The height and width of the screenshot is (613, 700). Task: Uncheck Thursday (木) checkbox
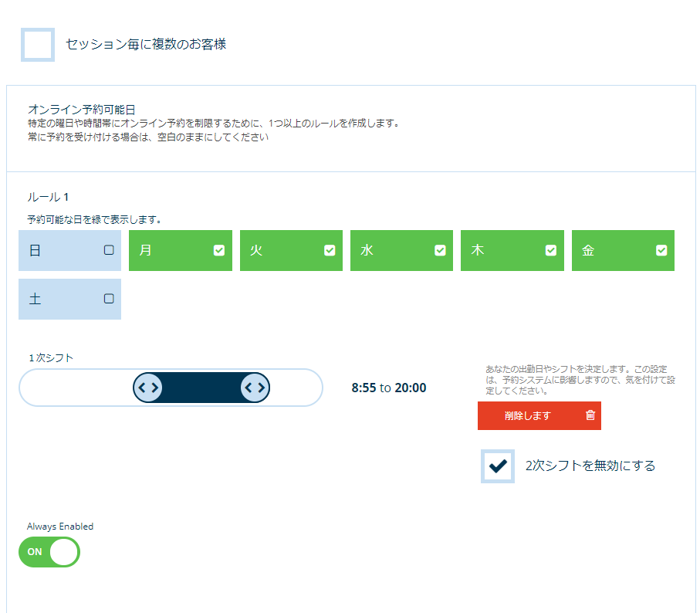[x=551, y=250]
